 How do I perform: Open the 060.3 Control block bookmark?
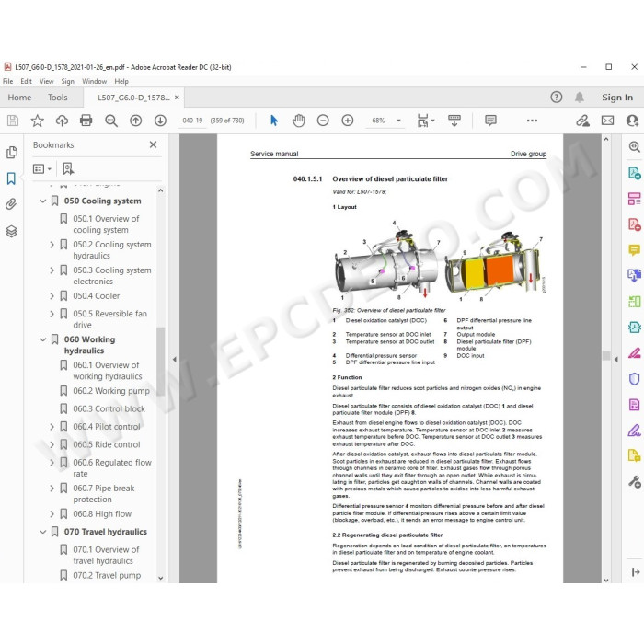coord(109,409)
